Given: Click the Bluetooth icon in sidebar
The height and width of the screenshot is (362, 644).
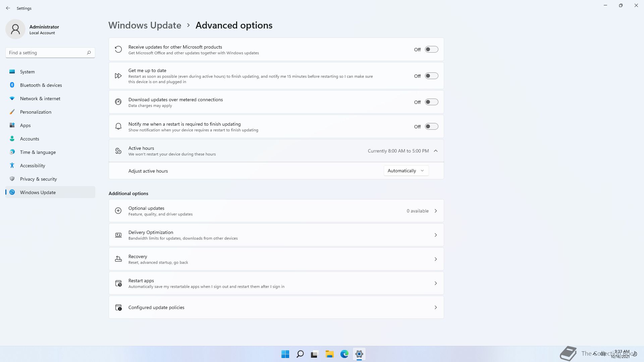Looking at the screenshot, I should (x=12, y=85).
